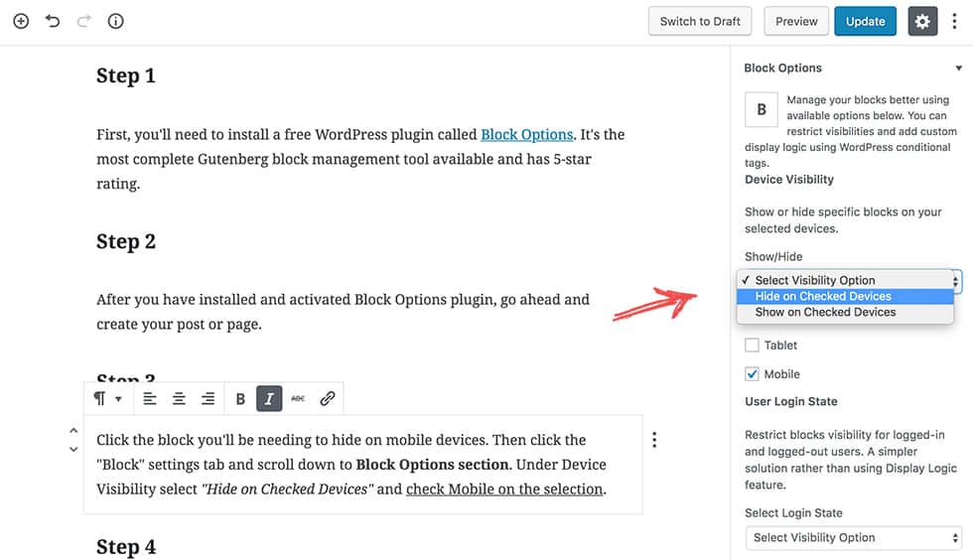Open the Block Options link in Step 1
This screenshot has width=973, height=560.
tap(527, 135)
